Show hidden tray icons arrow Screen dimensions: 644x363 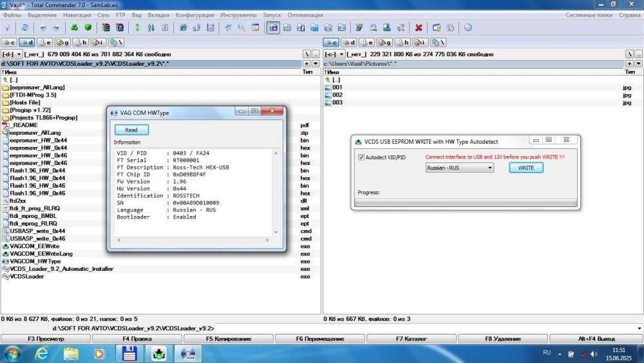point(560,353)
